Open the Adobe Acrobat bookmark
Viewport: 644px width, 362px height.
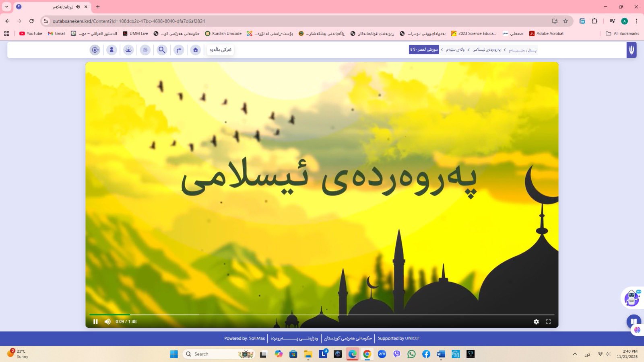point(546,33)
